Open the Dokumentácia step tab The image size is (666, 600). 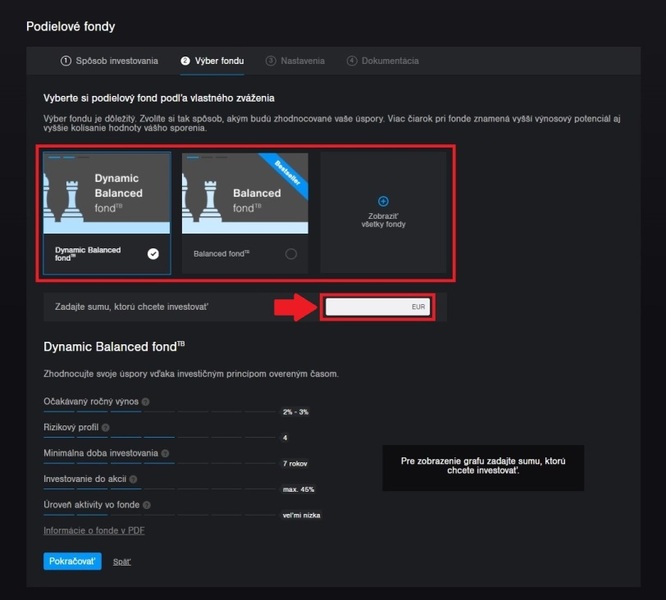(x=382, y=61)
